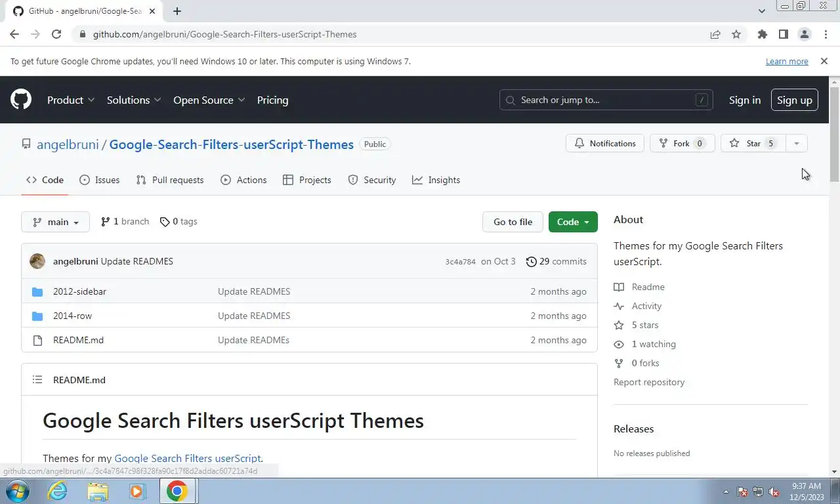The image size is (840, 504).
Task: Open Google Search Filters userScript link
Action: click(187, 458)
